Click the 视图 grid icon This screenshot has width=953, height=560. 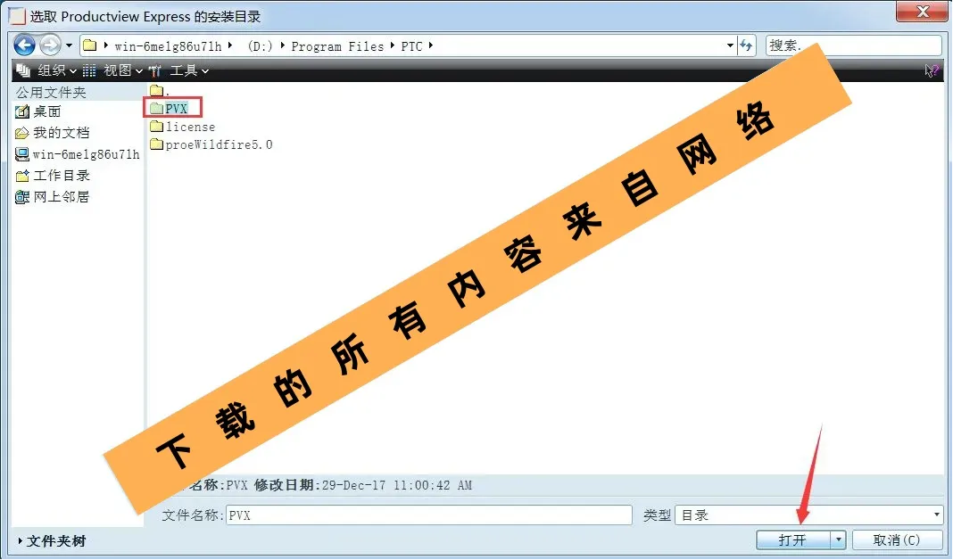89,71
